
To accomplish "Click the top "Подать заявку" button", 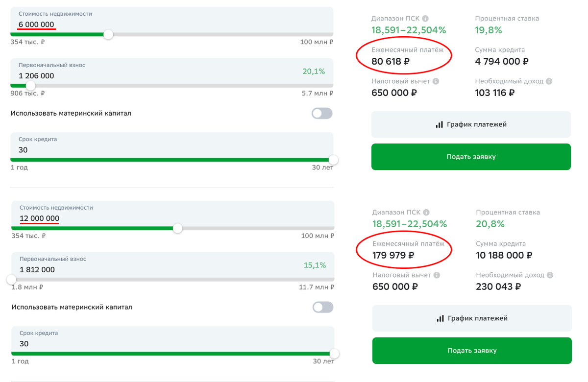I will [x=471, y=157].
